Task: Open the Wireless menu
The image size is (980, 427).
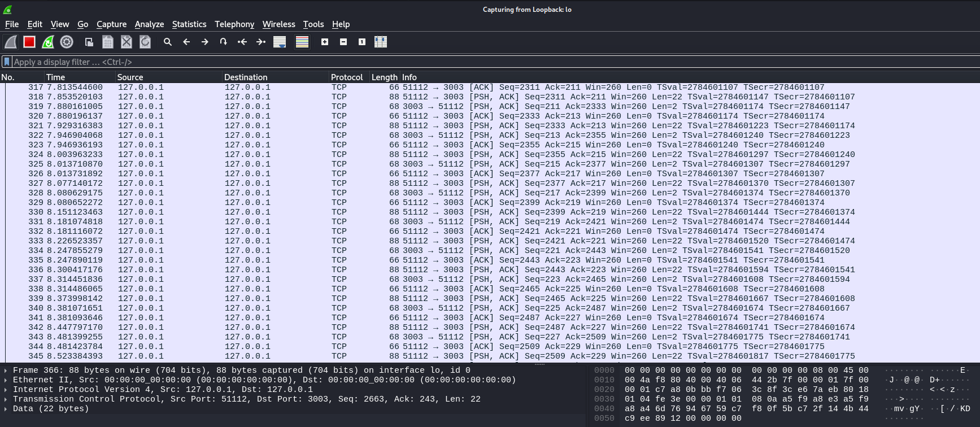Action: 278,24
